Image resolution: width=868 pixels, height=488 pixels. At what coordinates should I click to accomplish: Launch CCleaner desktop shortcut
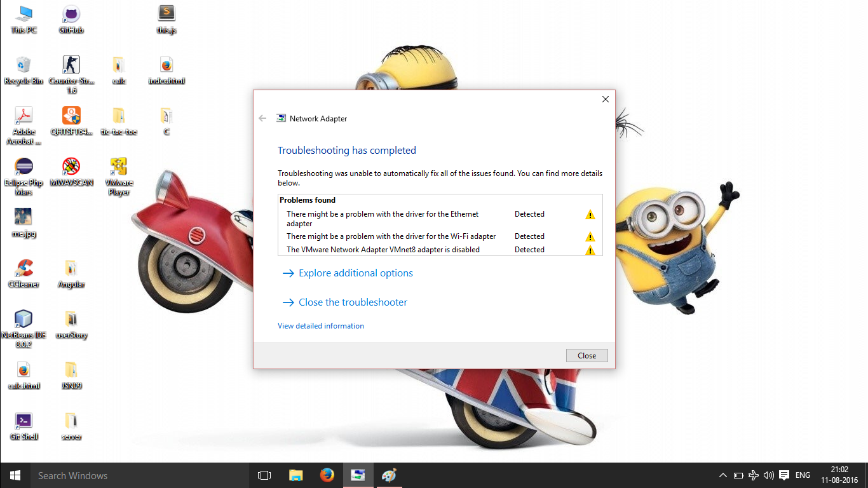click(24, 274)
